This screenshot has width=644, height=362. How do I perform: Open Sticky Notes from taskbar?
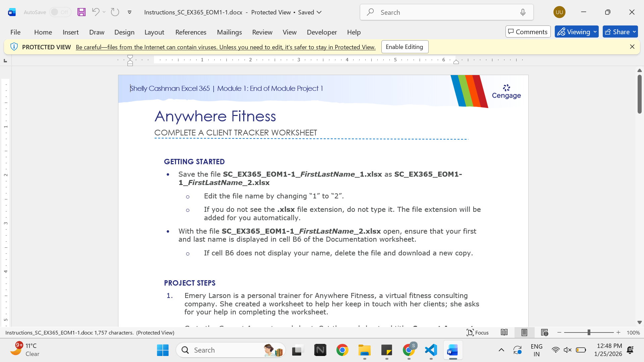tap(387, 350)
